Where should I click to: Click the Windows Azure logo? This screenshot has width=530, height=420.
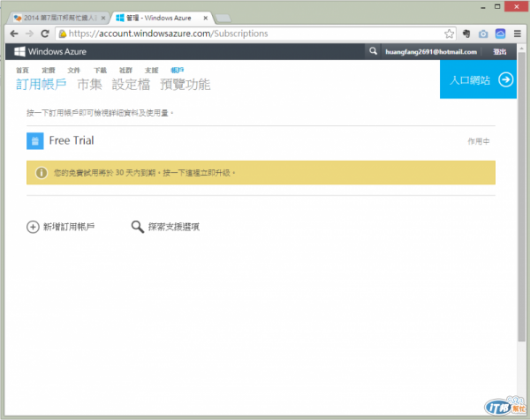click(50, 51)
